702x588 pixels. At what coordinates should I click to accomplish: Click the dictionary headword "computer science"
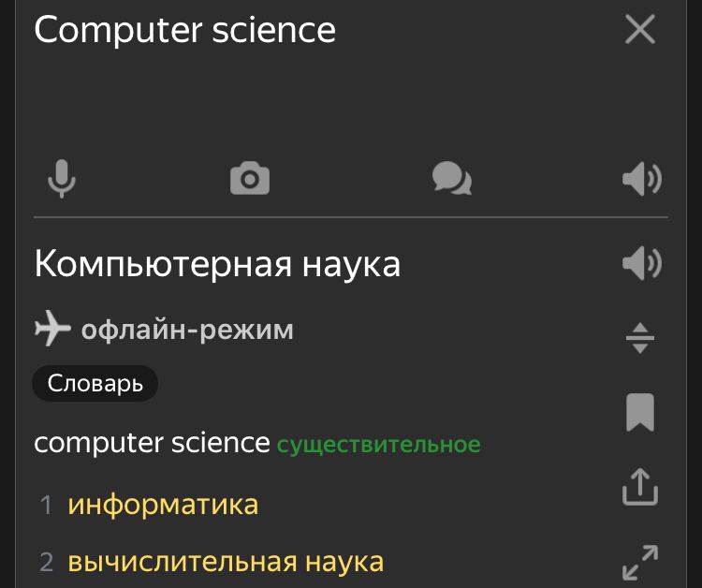tap(152, 443)
